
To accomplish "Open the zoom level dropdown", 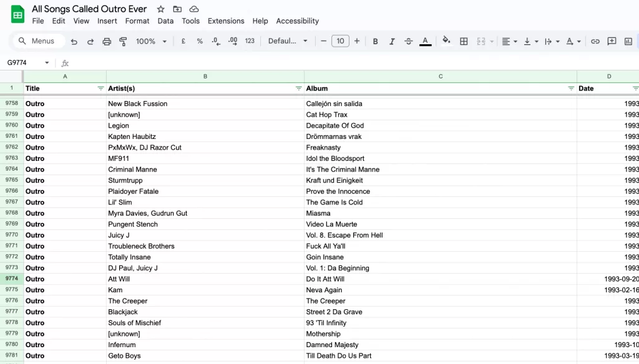I will pyautogui.click(x=152, y=41).
